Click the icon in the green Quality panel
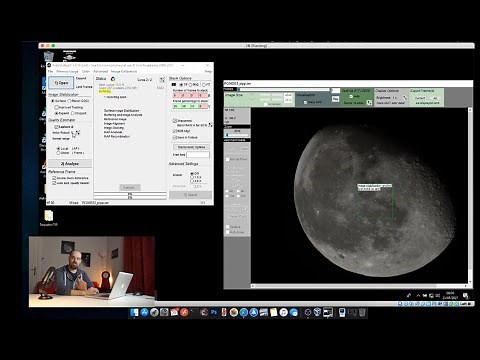The image size is (480, 360). 369,103
